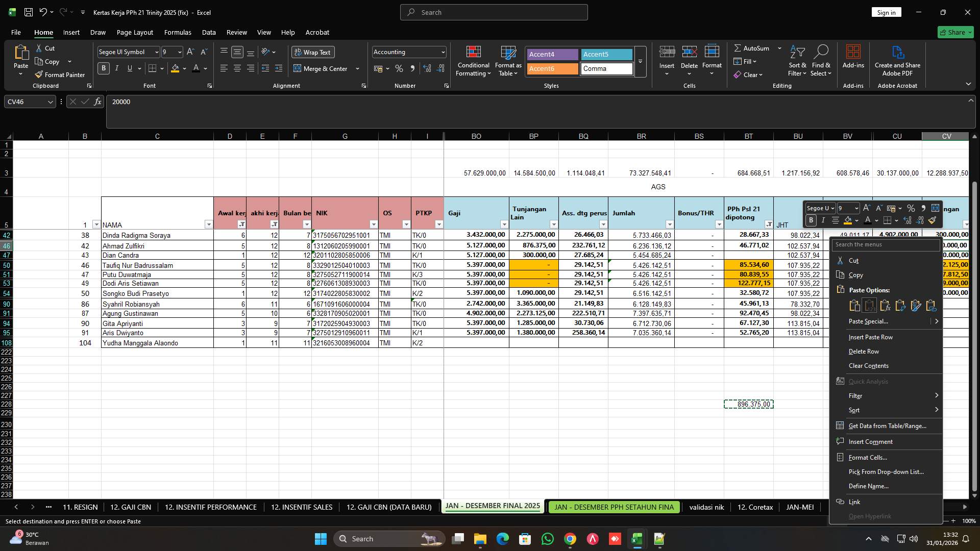Viewport: 980px width, 551px height.
Task: Open Conditional Formatting options
Action: pos(473,60)
